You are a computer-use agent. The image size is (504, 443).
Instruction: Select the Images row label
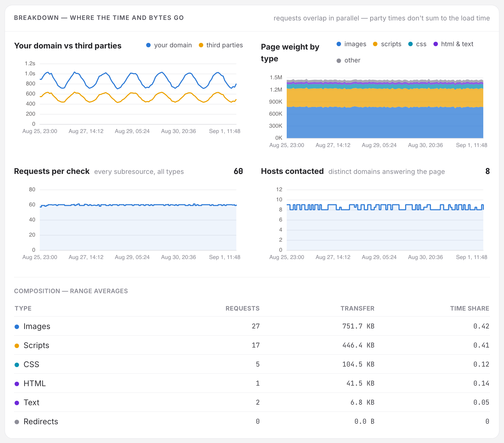point(37,326)
